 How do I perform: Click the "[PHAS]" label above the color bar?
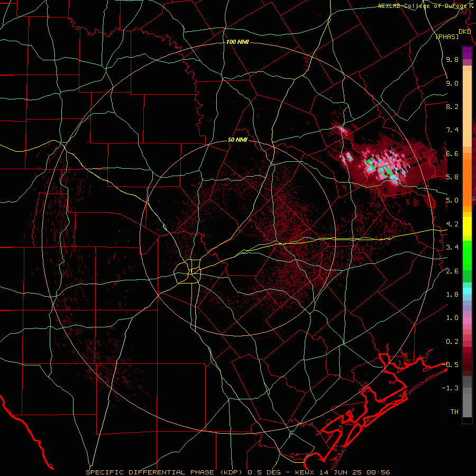[447, 37]
